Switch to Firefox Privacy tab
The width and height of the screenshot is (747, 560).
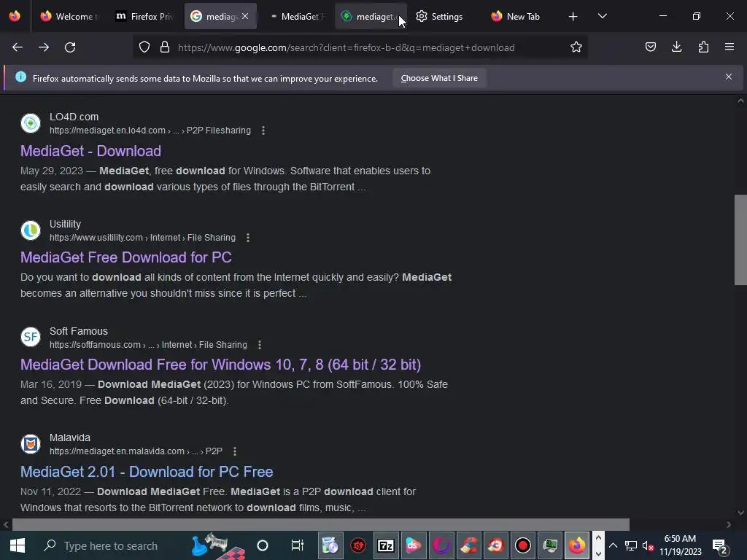[145, 17]
